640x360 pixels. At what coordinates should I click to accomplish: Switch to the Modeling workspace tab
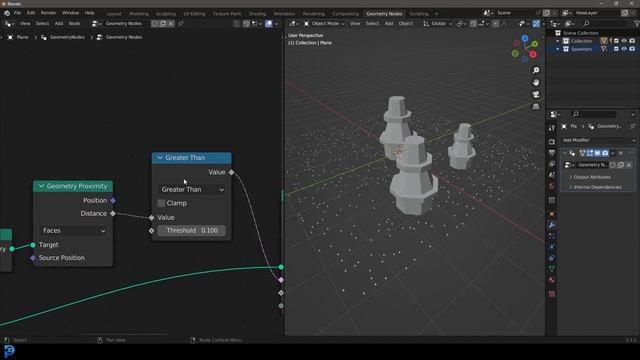(x=139, y=13)
